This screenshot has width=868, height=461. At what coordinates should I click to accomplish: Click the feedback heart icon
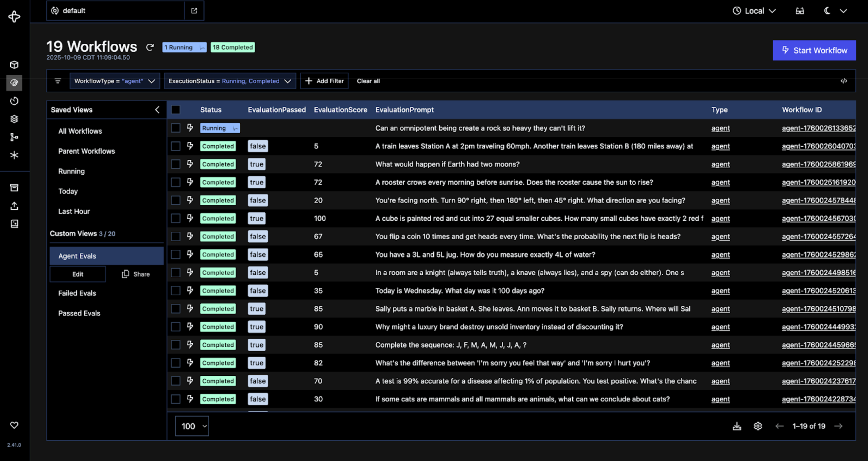(x=14, y=425)
